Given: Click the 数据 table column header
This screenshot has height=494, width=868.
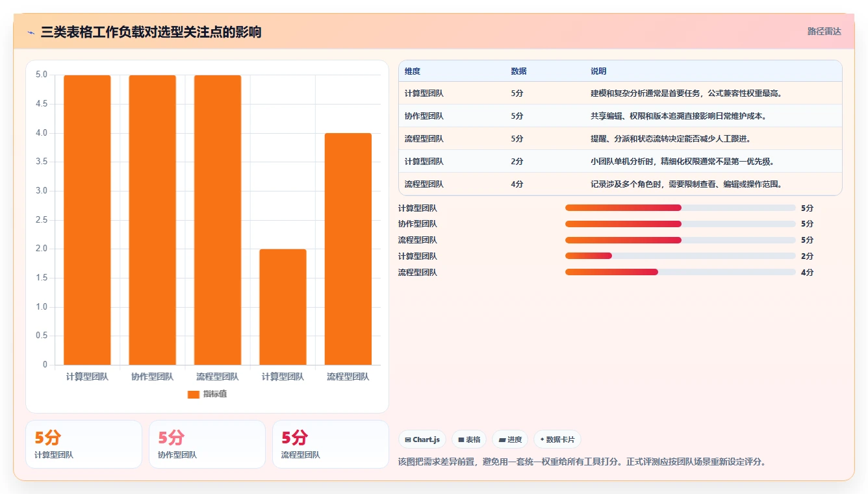Looking at the screenshot, I should (x=519, y=71).
